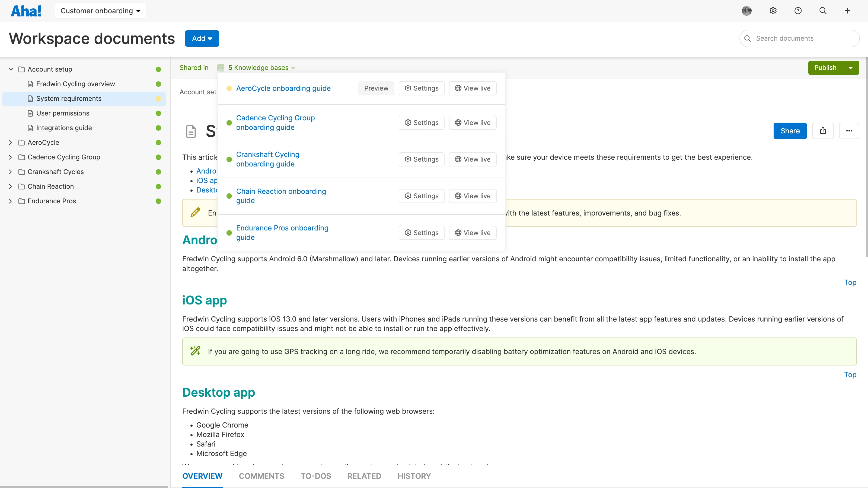
Task: Open the Publish dropdown arrow
Action: click(x=850, y=68)
